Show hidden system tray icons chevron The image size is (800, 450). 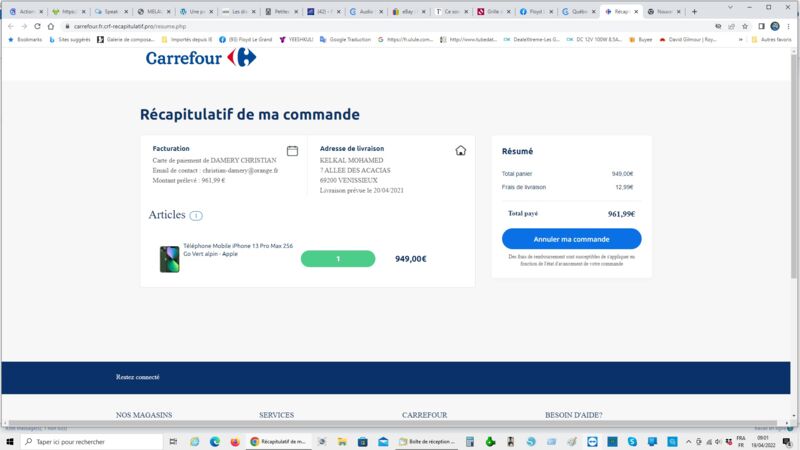pos(688,441)
